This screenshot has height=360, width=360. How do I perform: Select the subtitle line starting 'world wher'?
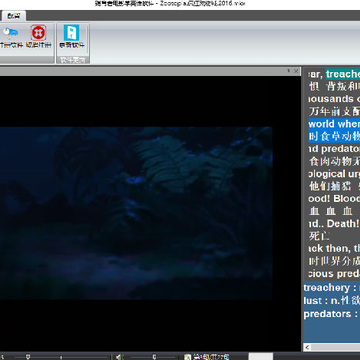coord(334,124)
